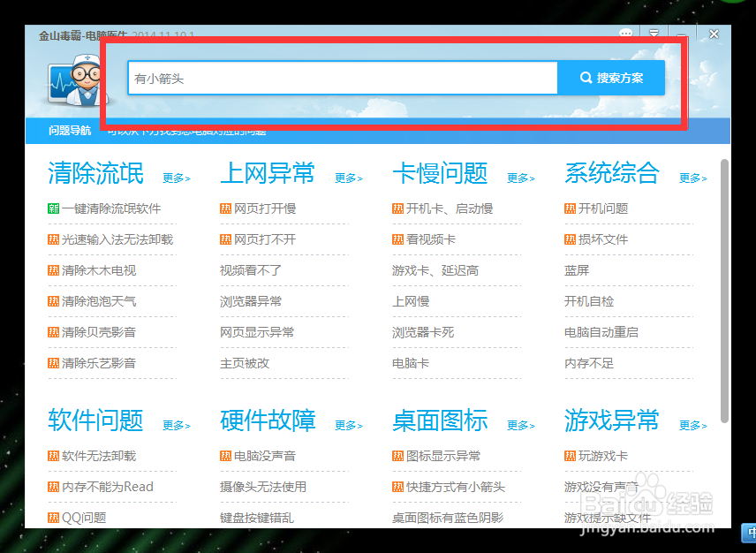Open 快捷方式有小箭头 solution
This screenshot has height=553, width=756.
click(x=456, y=487)
